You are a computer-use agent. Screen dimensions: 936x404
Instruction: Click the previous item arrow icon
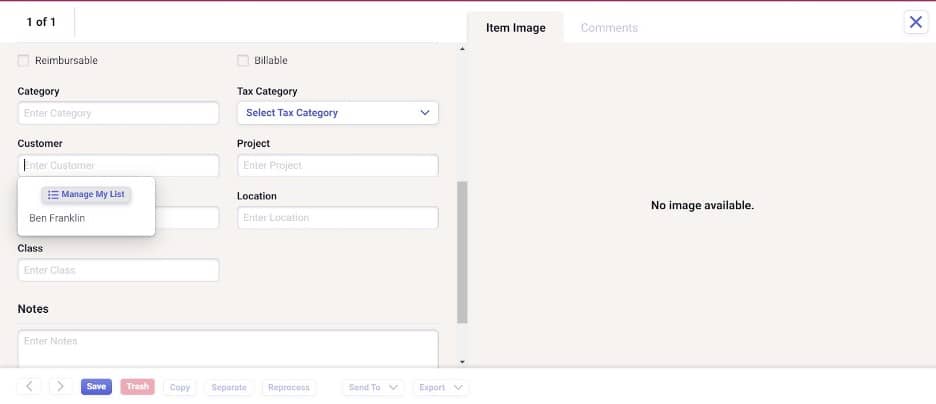coord(29,387)
